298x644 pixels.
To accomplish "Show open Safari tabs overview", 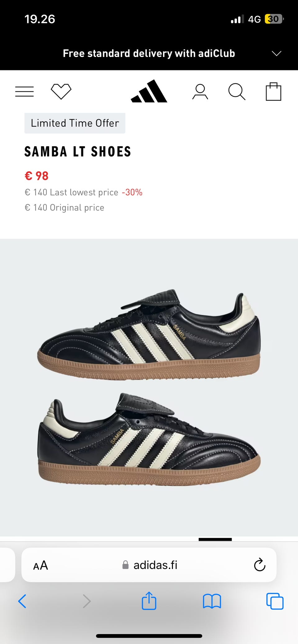I will pyautogui.click(x=275, y=601).
